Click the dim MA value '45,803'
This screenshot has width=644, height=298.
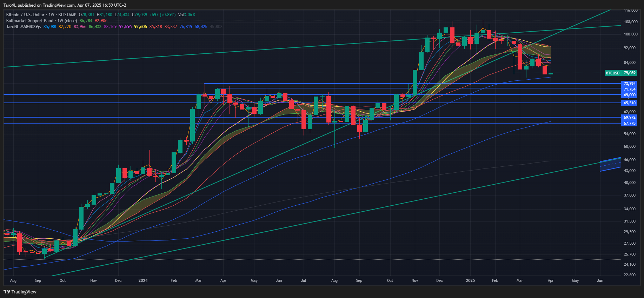tap(216, 27)
